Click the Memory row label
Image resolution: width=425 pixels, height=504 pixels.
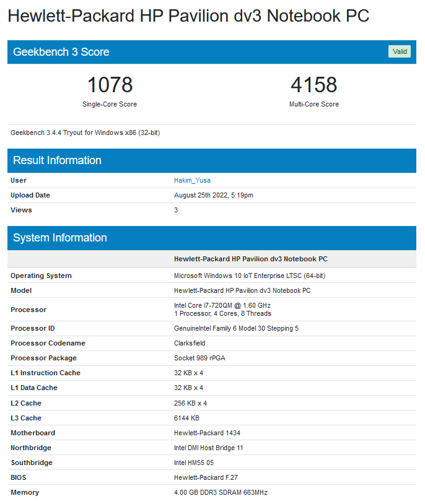(x=25, y=492)
